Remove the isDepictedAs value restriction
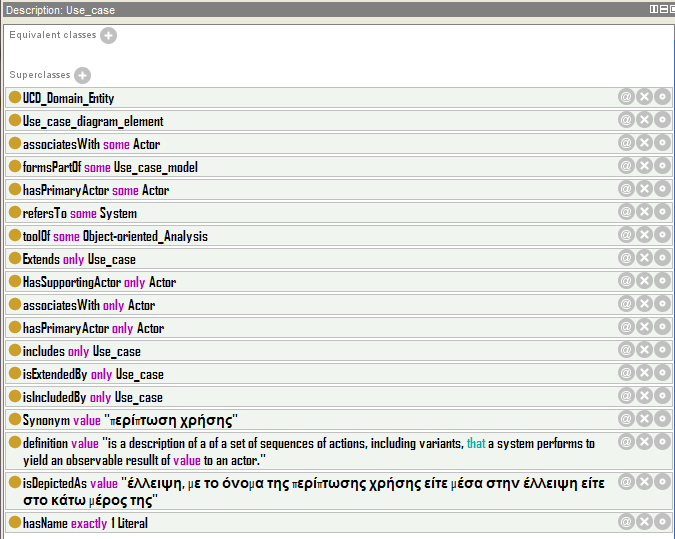Viewport: 675px width, 539px height. coord(644,482)
